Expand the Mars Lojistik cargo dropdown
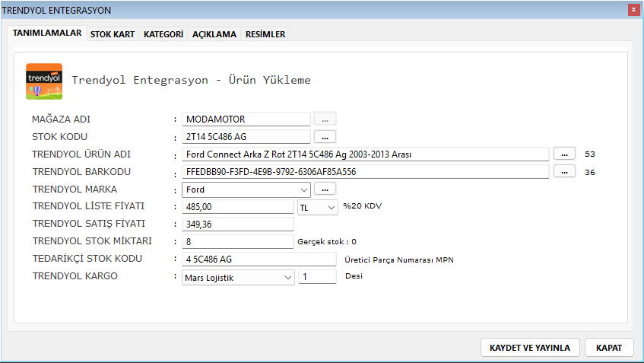The height and width of the screenshot is (363, 644). [288, 278]
